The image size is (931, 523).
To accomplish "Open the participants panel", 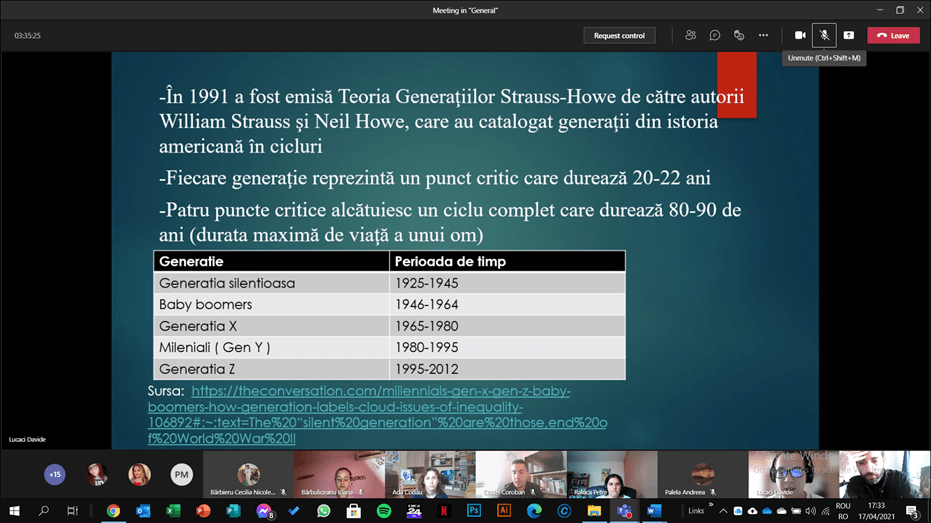I will click(x=690, y=35).
